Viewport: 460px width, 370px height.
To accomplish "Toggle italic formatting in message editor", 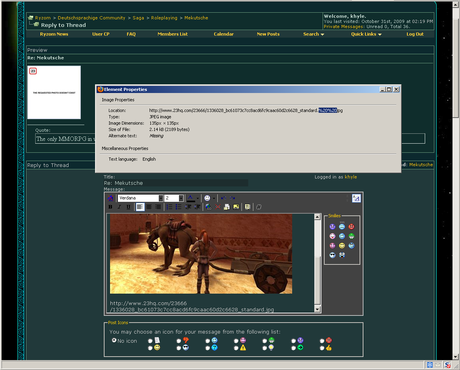I will pos(119,207).
